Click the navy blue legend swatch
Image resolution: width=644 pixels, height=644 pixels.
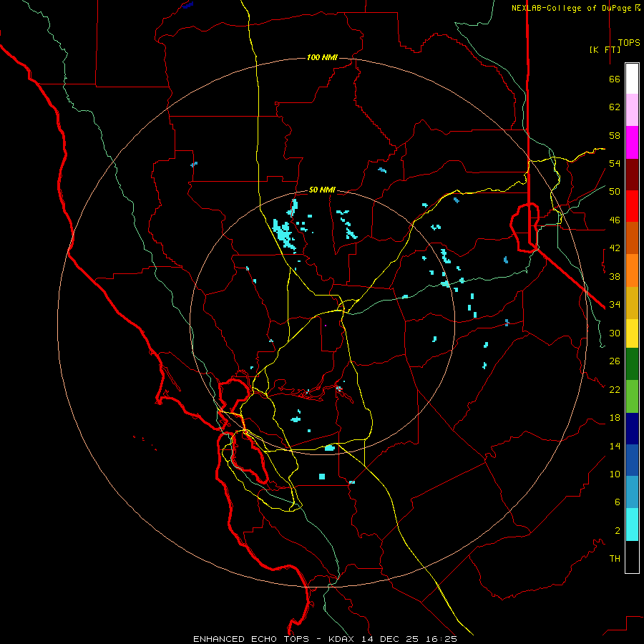632,429
